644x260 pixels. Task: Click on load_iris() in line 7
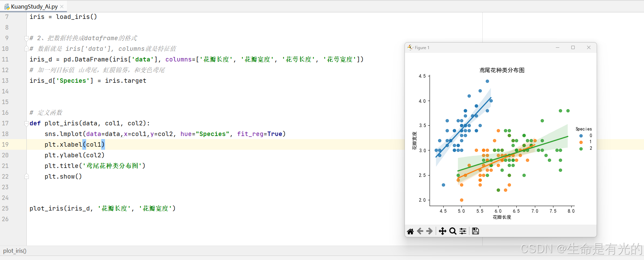click(x=77, y=17)
